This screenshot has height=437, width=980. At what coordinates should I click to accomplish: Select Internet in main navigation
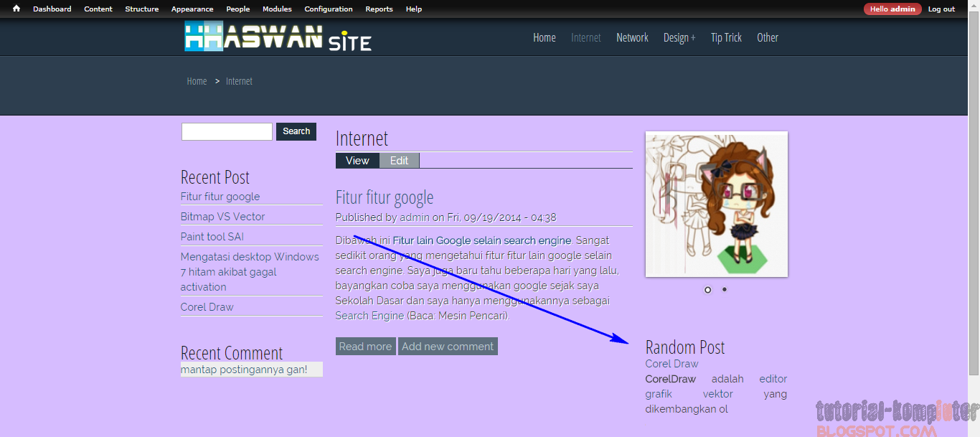point(586,37)
